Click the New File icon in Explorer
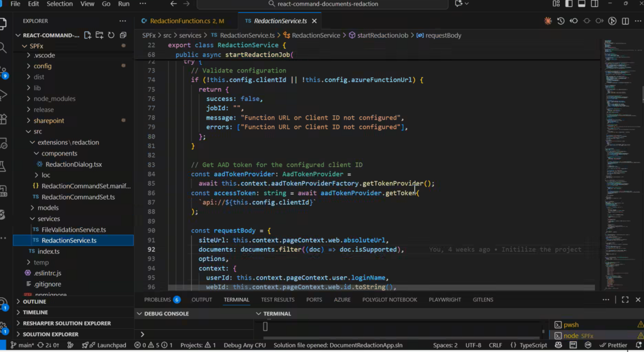Screen dimensions: 644x352 click(88, 35)
